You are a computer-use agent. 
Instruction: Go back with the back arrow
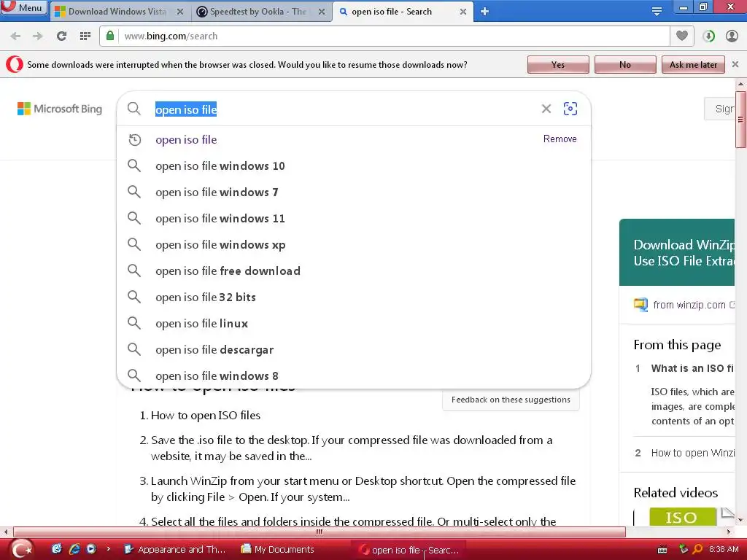click(x=15, y=36)
